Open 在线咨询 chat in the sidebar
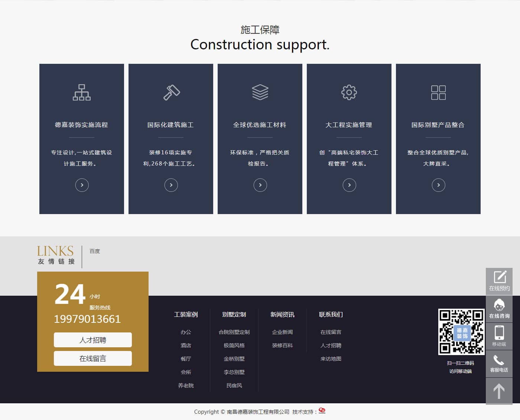The image size is (520, 420). tap(499, 309)
